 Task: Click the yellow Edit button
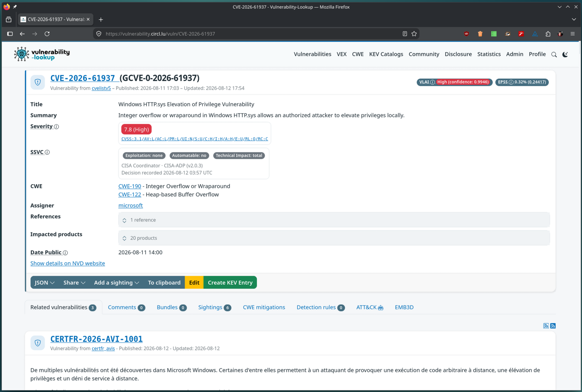194,283
